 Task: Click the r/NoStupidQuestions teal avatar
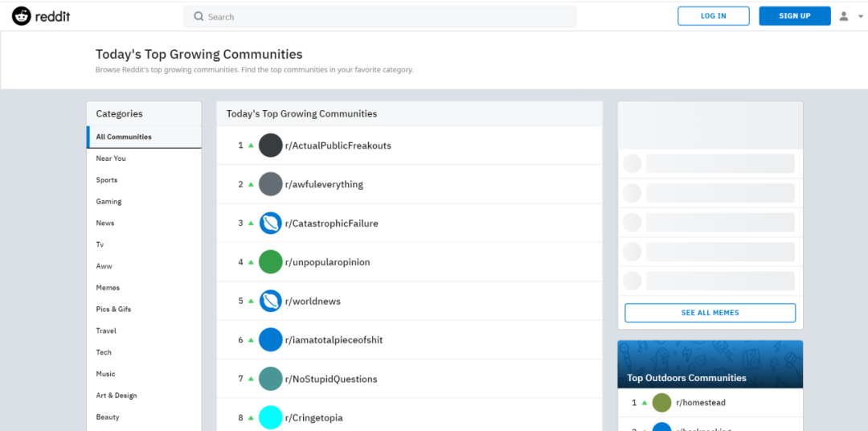click(x=271, y=379)
